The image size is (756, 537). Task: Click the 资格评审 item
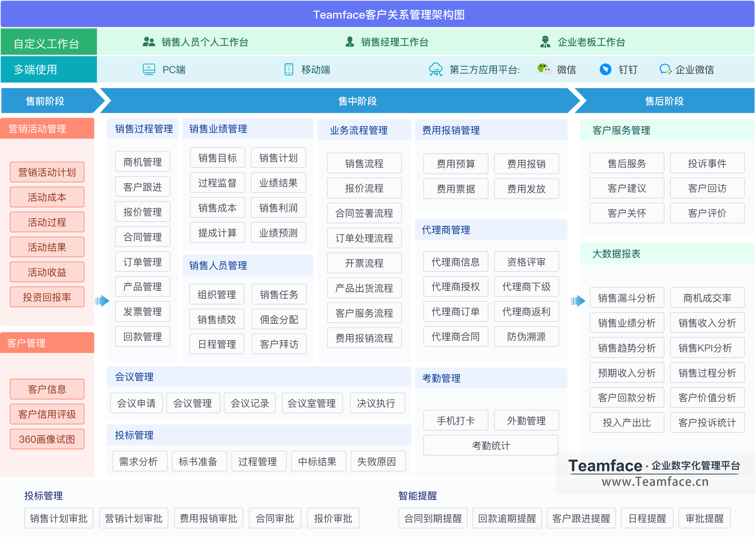(x=526, y=262)
